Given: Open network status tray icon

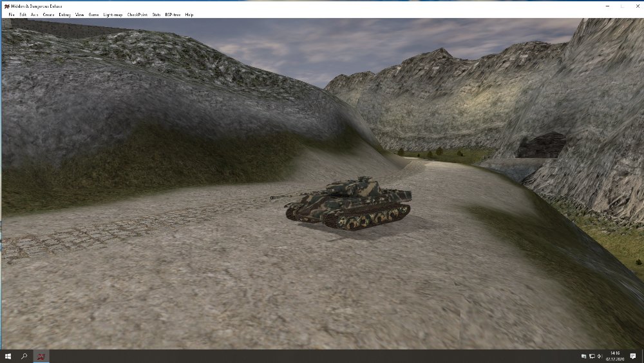Looking at the screenshot, I should click(592, 357).
